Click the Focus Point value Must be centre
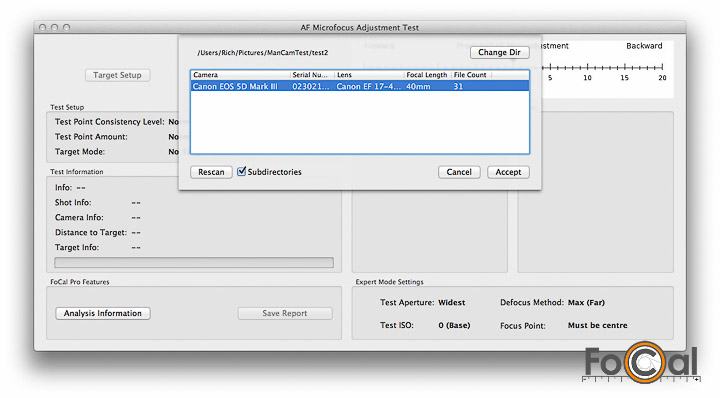Image resolution: width=720 pixels, height=398 pixels. (597, 325)
